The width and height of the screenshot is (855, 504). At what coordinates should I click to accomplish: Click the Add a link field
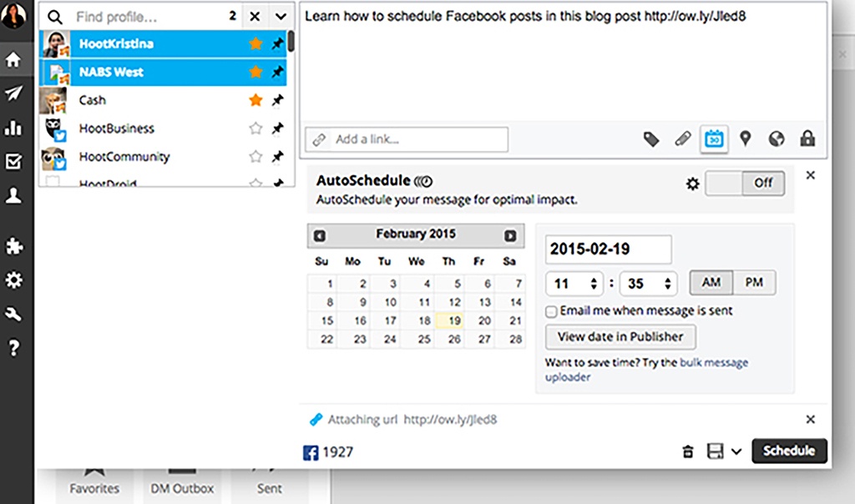click(x=407, y=139)
